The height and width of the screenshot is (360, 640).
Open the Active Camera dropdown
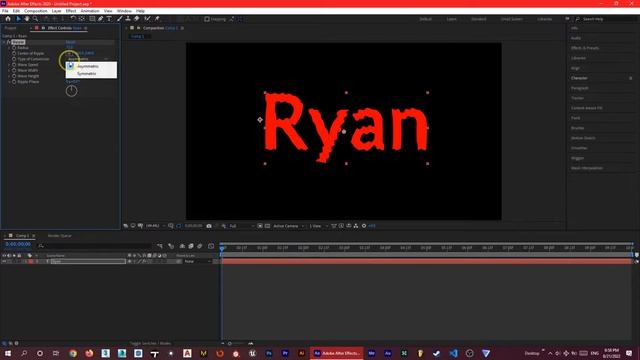pos(289,226)
